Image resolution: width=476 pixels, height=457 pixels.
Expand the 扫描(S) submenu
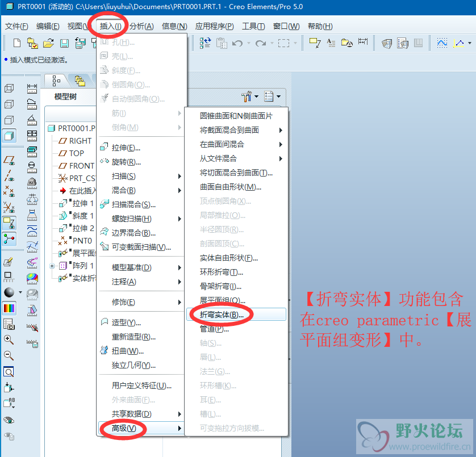(x=141, y=177)
